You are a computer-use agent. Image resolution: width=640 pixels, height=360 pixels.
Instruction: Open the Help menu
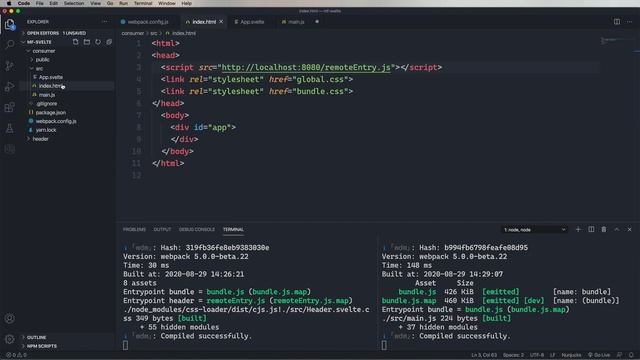pos(187,3)
